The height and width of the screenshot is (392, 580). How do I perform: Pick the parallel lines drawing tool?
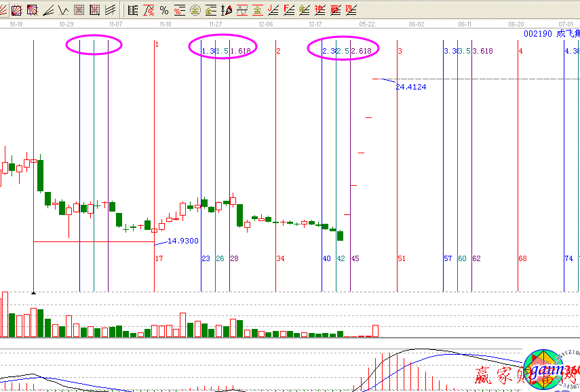tap(109, 9)
